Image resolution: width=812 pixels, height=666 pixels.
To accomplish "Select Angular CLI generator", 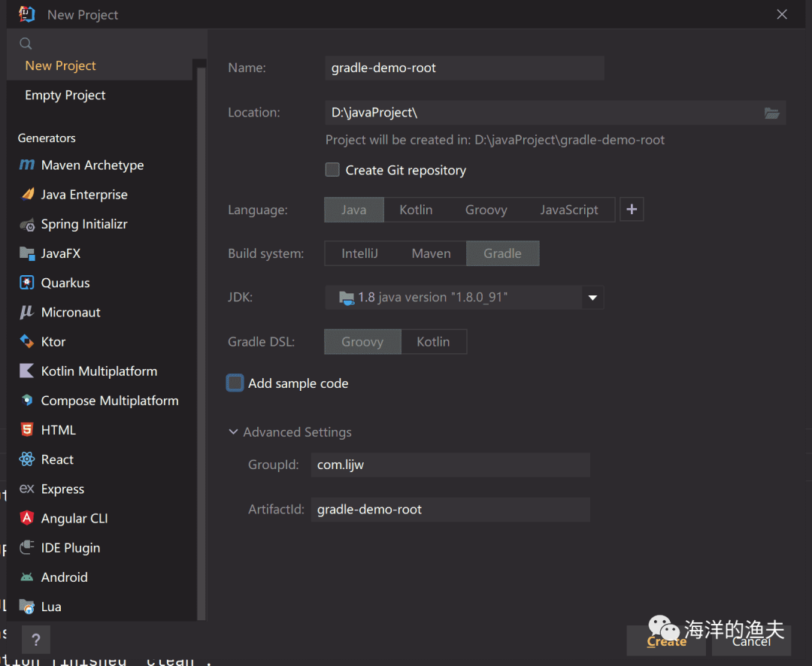I will pyautogui.click(x=102, y=519).
